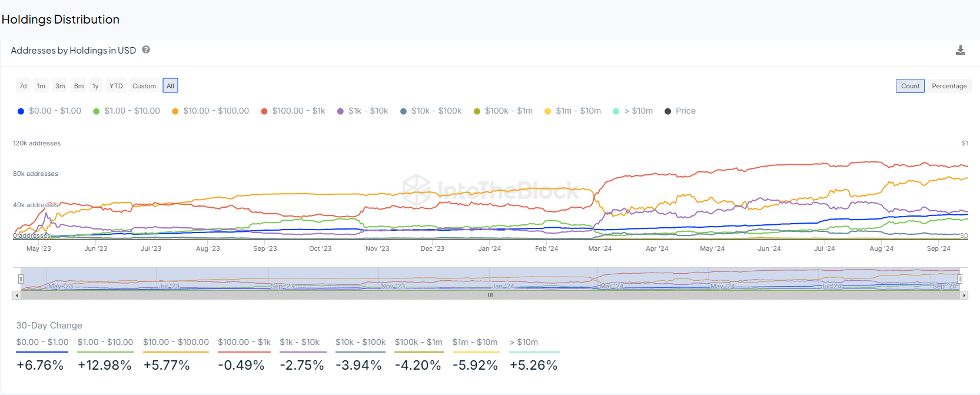Toggle the $10k - $100k legend item
The width and height of the screenshot is (980, 395).
[431, 111]
